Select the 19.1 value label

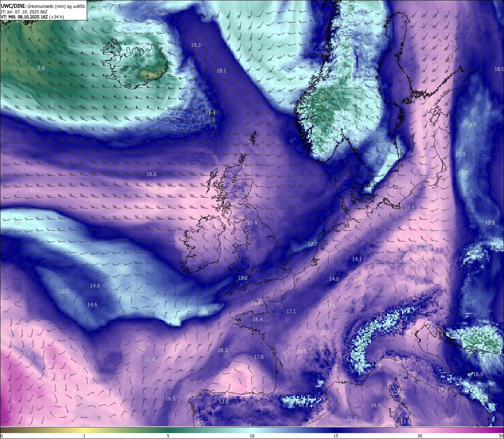pos(221,71)
